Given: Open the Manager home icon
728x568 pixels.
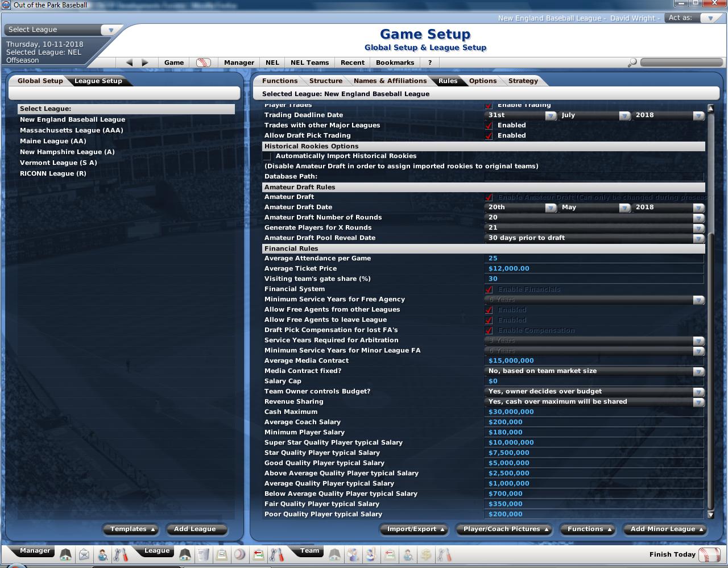Looking at the screenshot, I should (65, 555).
